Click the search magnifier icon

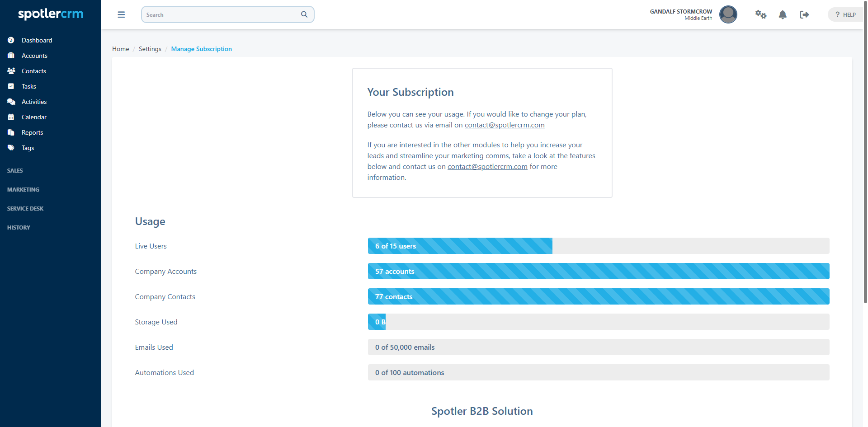[x=304, y=14]
